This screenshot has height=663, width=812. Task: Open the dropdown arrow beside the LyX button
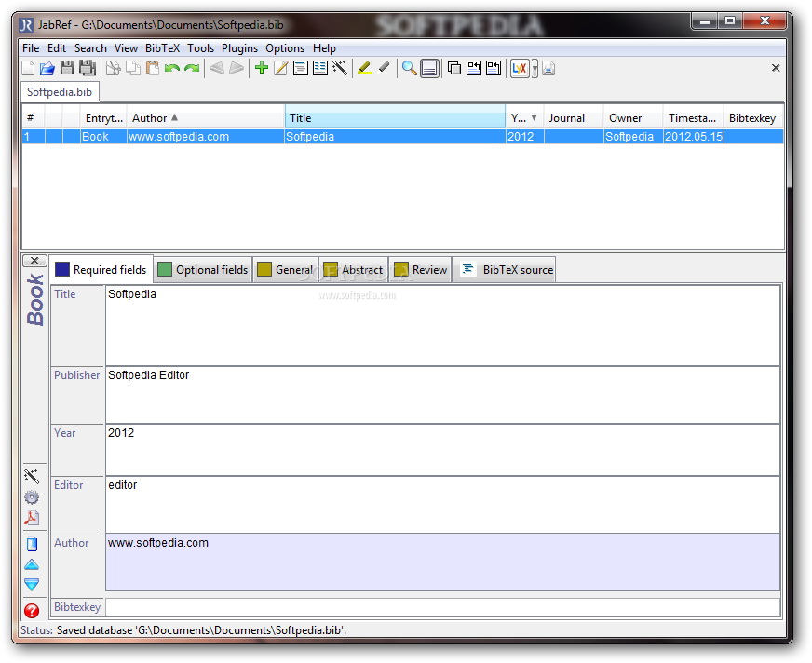[535, 68]
